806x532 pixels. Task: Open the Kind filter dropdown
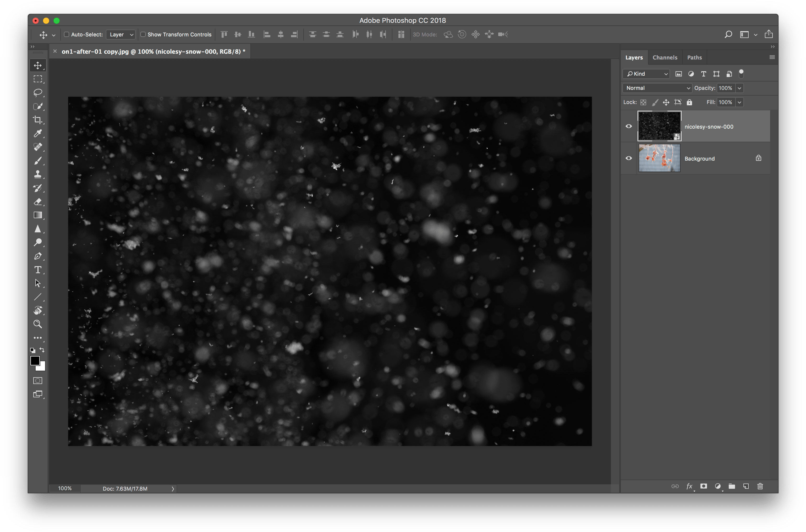[x=646, y=74]
